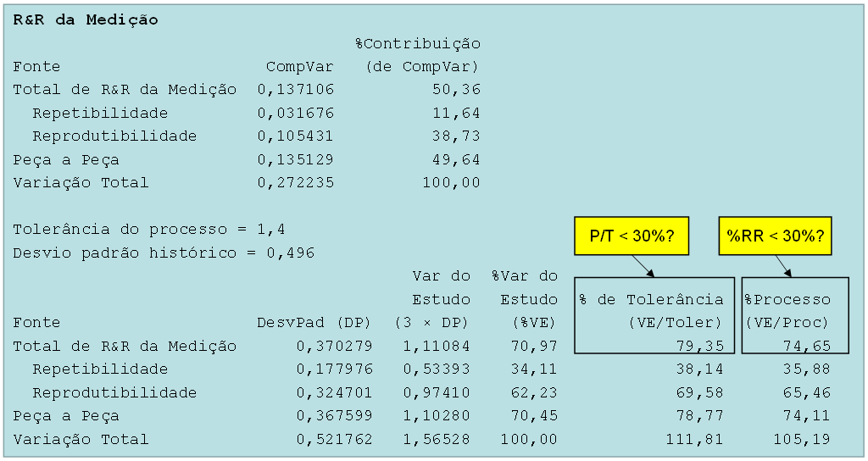This screenshot has width=868, height=461.
Task: Click the Variação Total tolerance value 111,81
Action: (695, 440)
